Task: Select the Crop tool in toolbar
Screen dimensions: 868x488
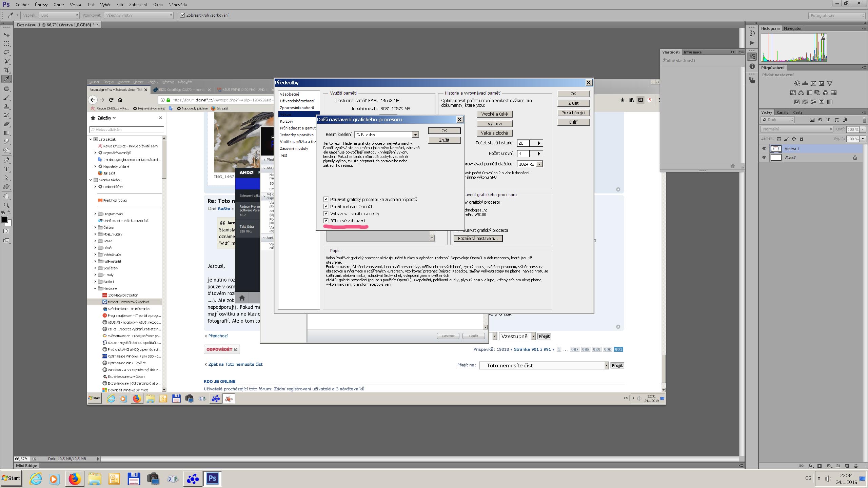Action: (x=6, y=70)
